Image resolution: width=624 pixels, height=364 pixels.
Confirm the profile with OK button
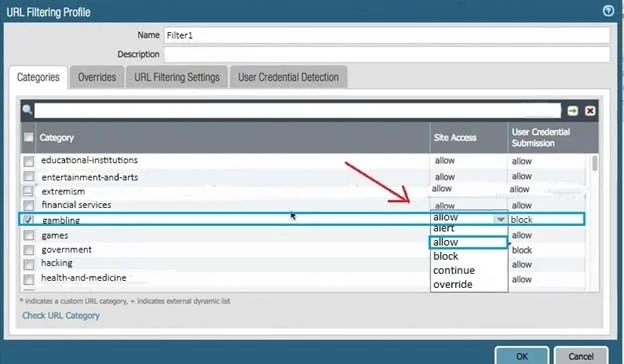click(x=522, y=356)
